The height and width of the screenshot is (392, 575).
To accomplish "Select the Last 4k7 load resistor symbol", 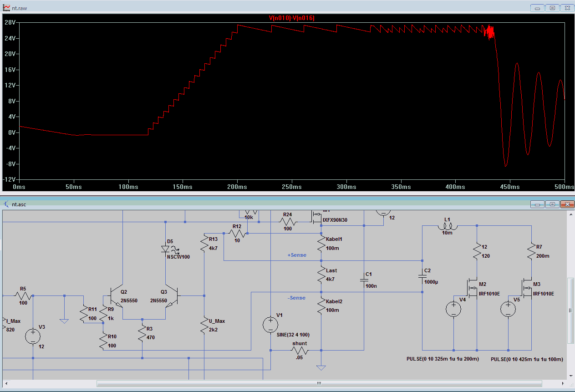I will 321,275.
